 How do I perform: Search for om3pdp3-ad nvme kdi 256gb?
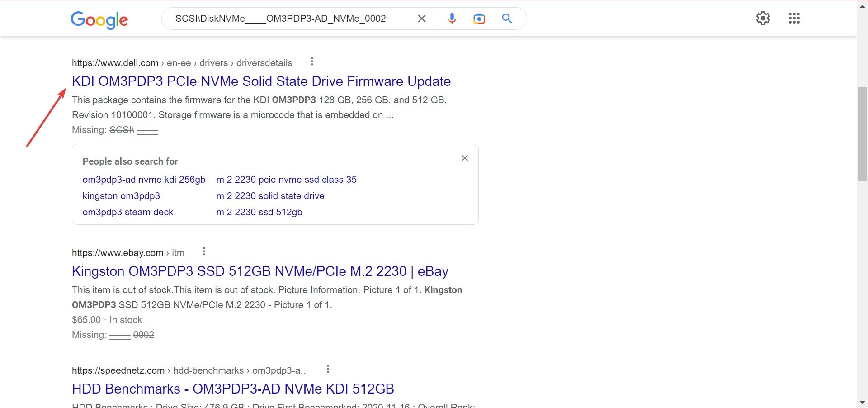click(x=144, y=180)
